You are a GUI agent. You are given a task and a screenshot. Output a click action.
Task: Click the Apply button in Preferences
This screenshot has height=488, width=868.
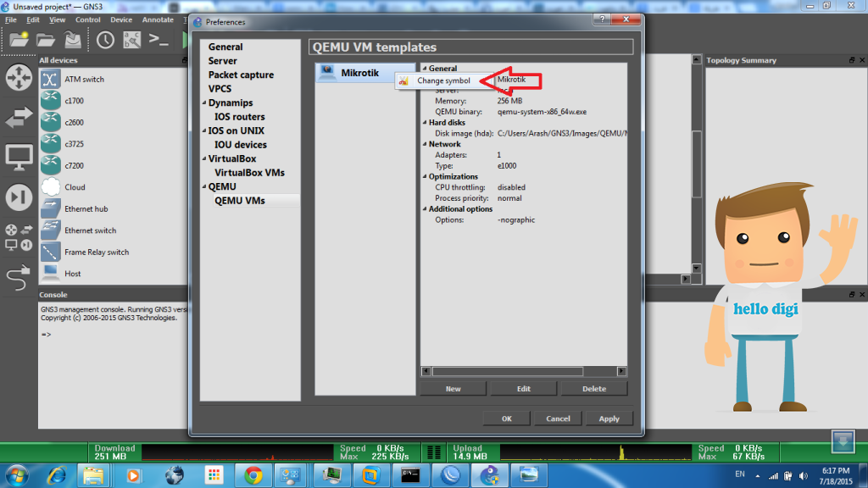(609, 419)
